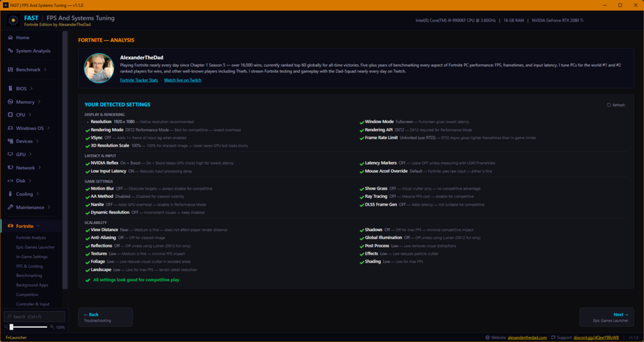644x342 pixels.
Task: Click the refresh circular arrow icon
Action: point(609,105)
